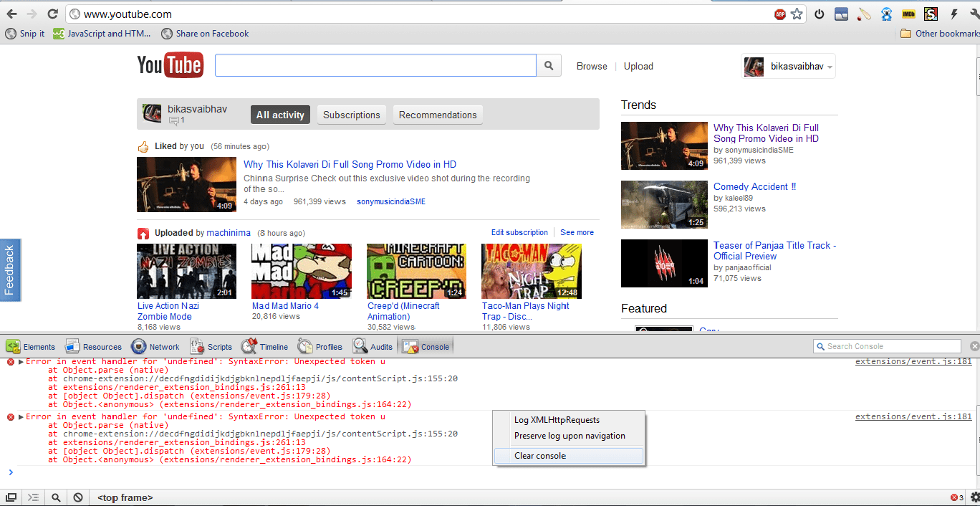Click the DevTools search magnifier in status bar
980x506 pixels.
(x=56, y=497)
